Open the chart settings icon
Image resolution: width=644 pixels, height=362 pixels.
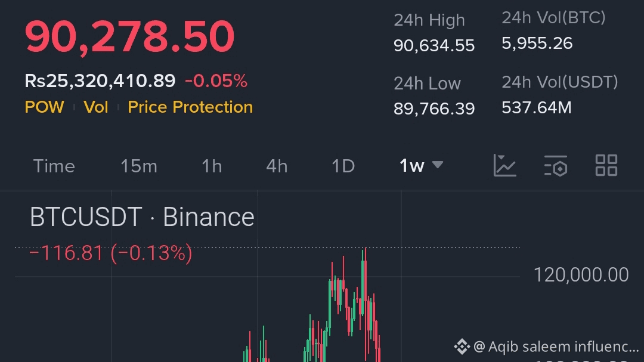click(555, 165)
